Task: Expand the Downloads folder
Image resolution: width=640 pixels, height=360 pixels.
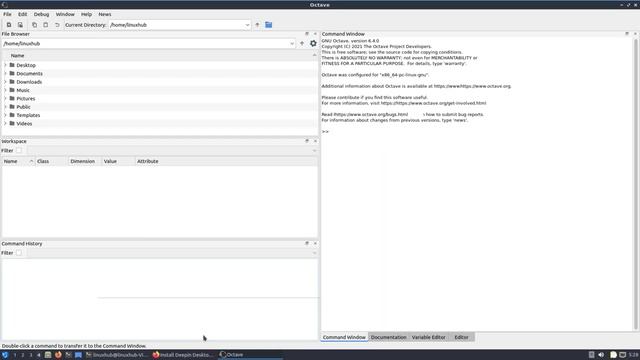Action: click(x=5, y=82)
